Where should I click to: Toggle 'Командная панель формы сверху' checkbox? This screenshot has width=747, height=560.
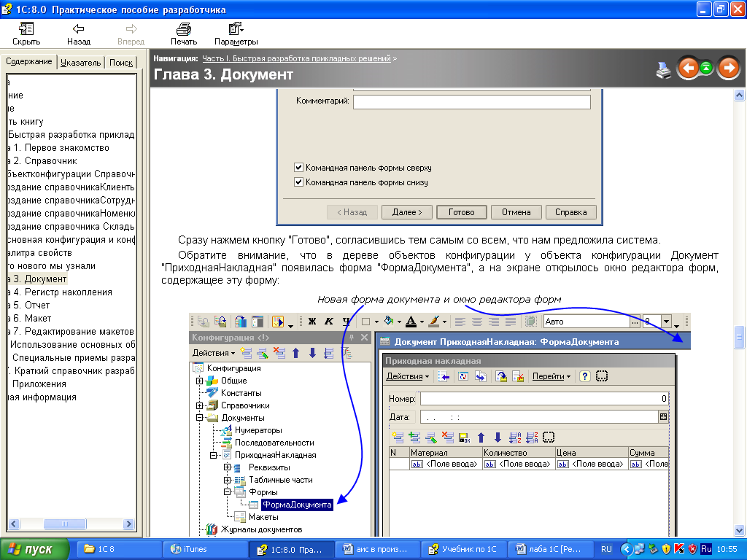(298, 168)
